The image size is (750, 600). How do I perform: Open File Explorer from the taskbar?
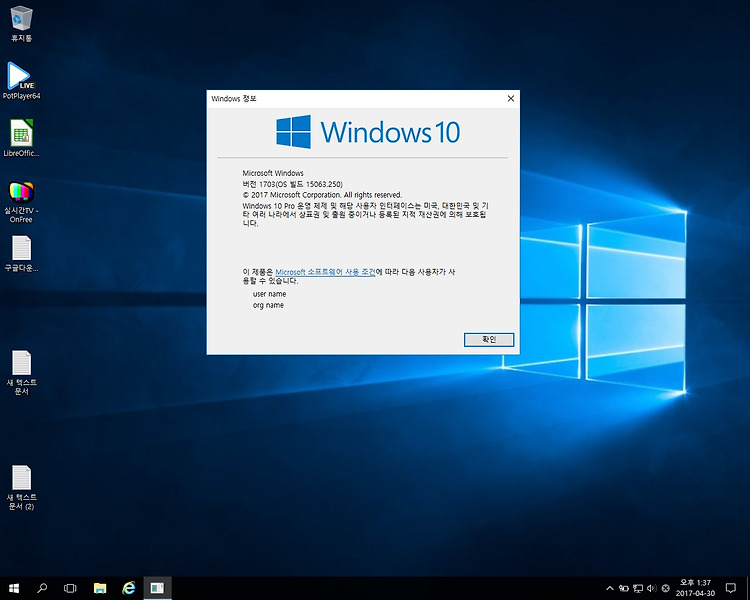[100, 588]
